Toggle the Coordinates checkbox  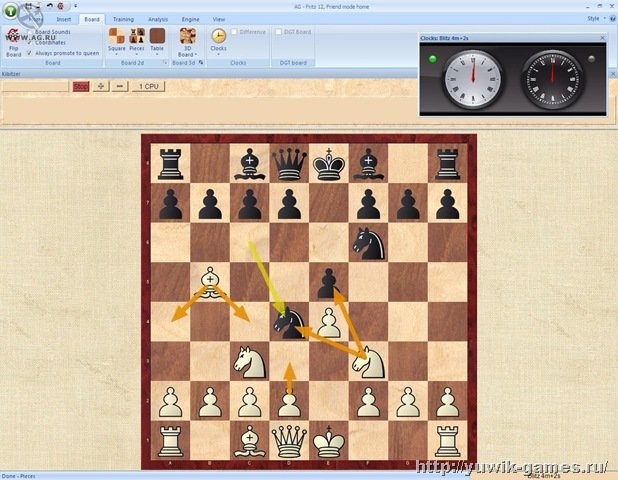[x=30, y=42]
